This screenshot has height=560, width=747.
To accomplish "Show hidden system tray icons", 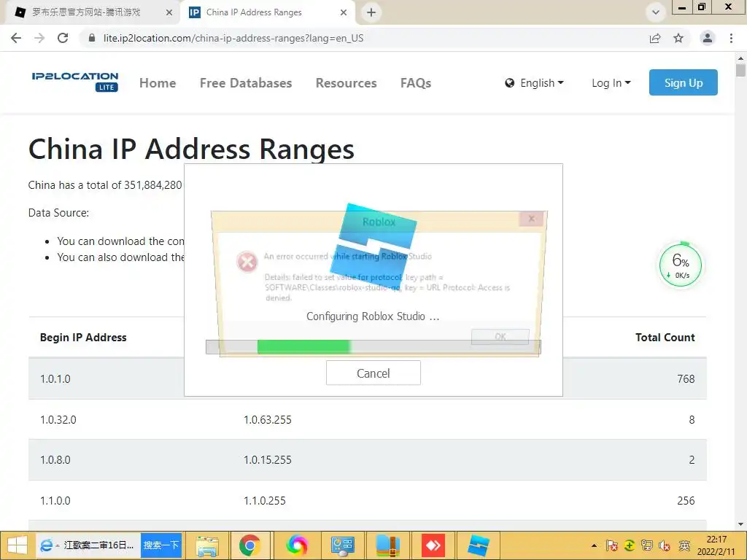I will point(594,545).
